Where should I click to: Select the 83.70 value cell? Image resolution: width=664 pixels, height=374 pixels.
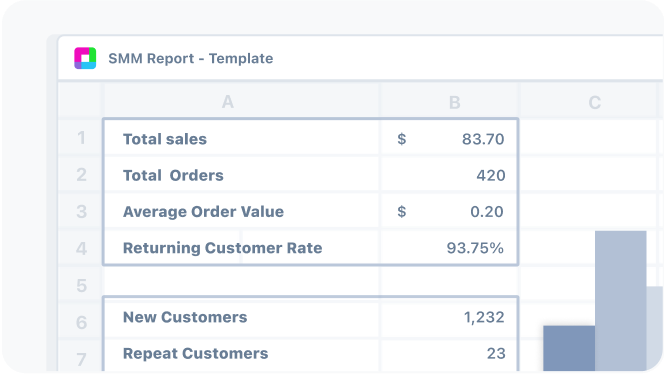pyautogui.click(x=449, y=138)
